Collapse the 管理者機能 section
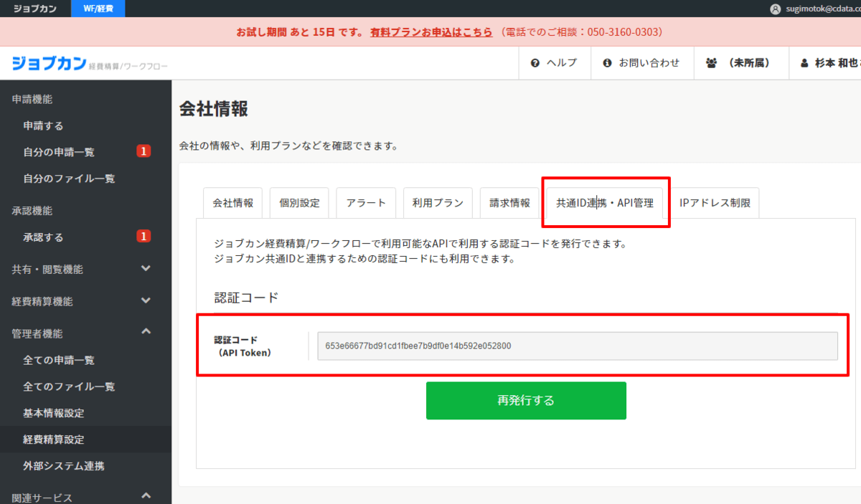Viewport: 861px width, 504px height. (x=146, y=331)
